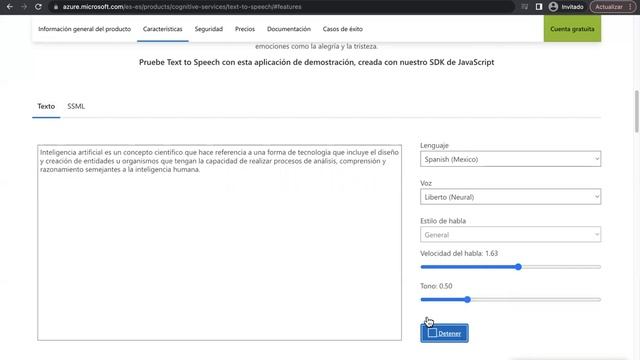Open Casos de éxito nav item

point(342,29)
